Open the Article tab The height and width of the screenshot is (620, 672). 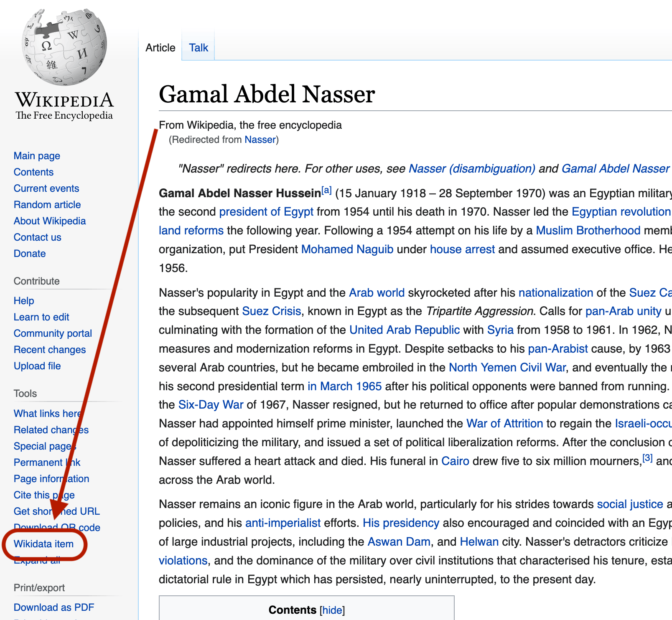coord(160,48)
